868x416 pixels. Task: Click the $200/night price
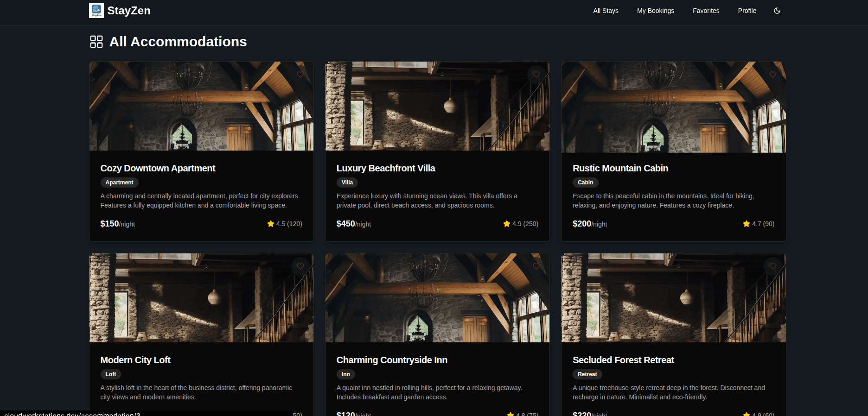pyautogui.click(x=590, y=224)
